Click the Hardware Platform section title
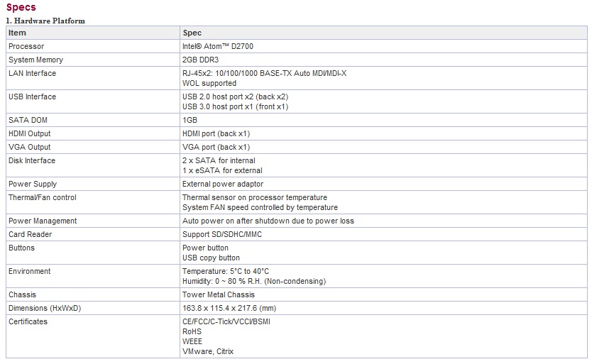 point(45,21)
